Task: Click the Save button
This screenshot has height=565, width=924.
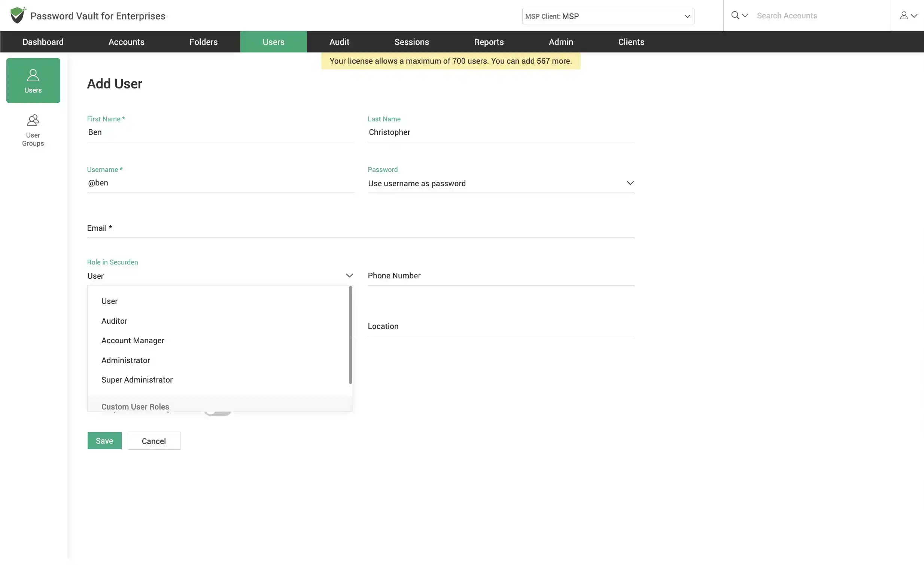Action: coord(104,441)
